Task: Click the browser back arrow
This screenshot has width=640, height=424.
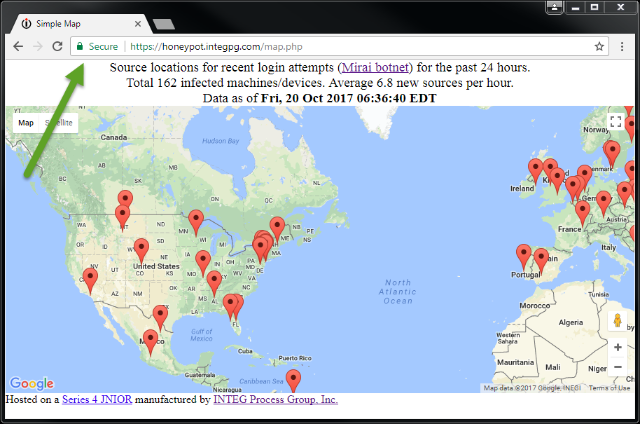Action: [18, 47]
